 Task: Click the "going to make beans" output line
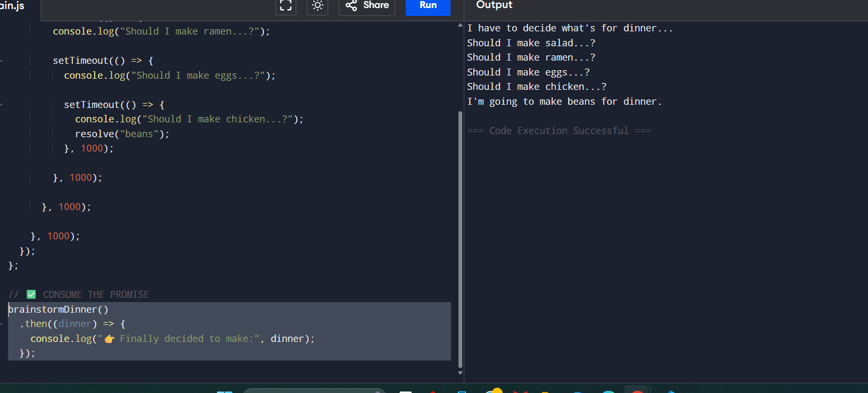(564, 102)
